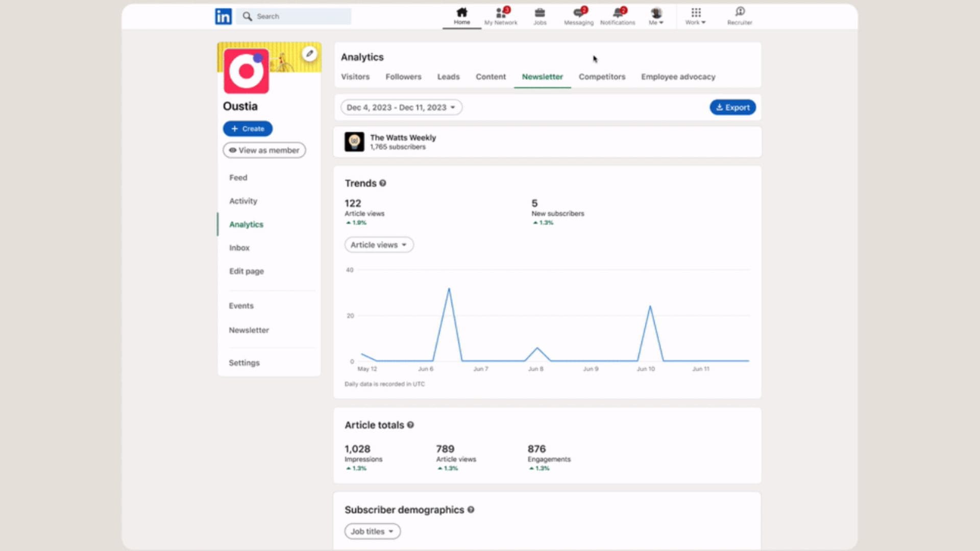Screen dimensions: 980x551
Task: Open The Watts Weekly newsletter thumbnail
Action: point(354,142)
